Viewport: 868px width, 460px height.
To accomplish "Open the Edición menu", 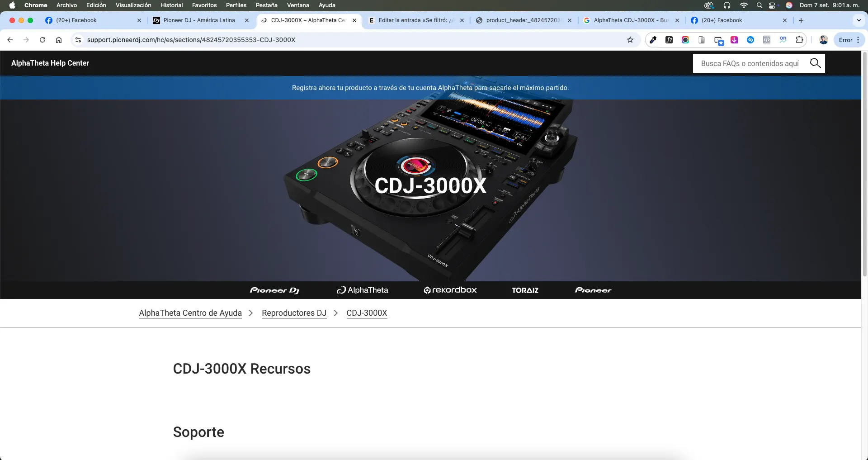I will 96,5.
